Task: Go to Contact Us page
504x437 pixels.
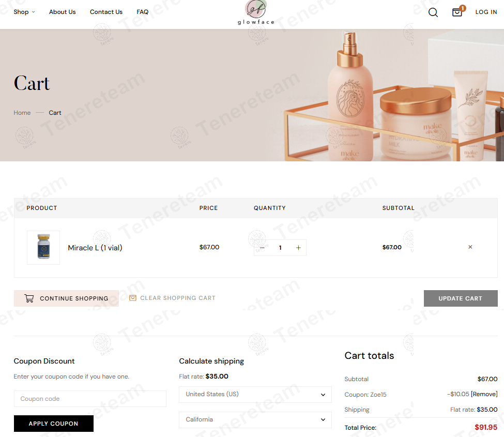Action: 106,12
